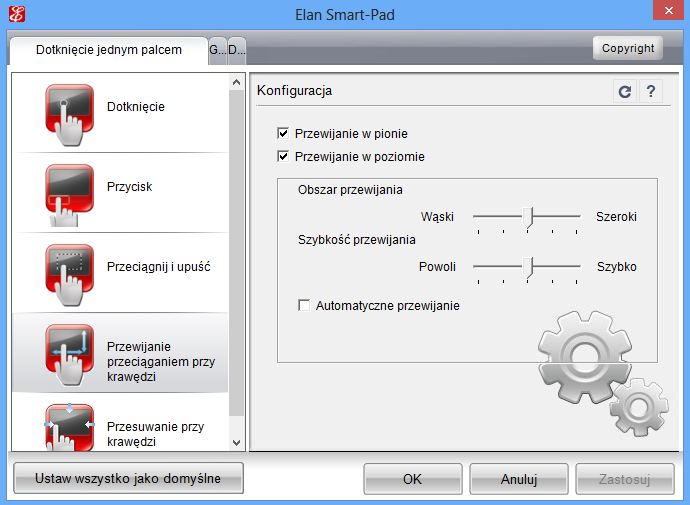Open the collapsed G... tab

click(x=218, y=50)
